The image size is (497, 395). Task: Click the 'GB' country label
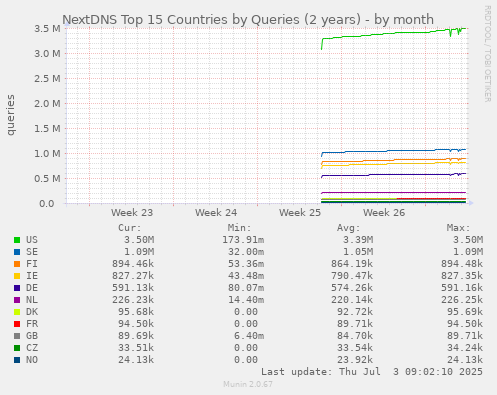point(32,336)
